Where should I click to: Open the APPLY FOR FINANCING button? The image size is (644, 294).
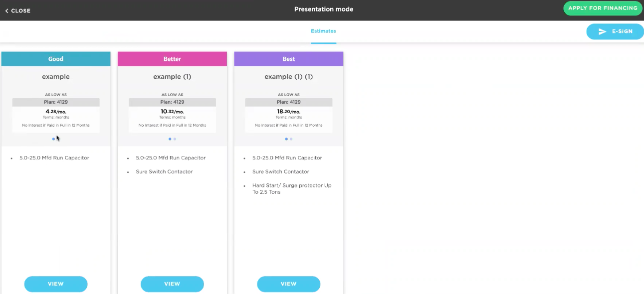pyautogui.click(x=603, y=8)
